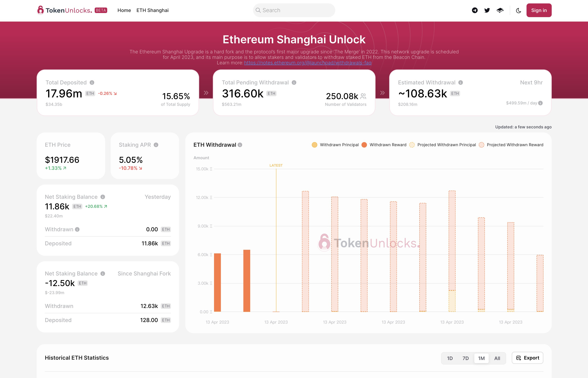Toggle Projected Withdrawn Reward legend item
588x378 pixels.
511,145
